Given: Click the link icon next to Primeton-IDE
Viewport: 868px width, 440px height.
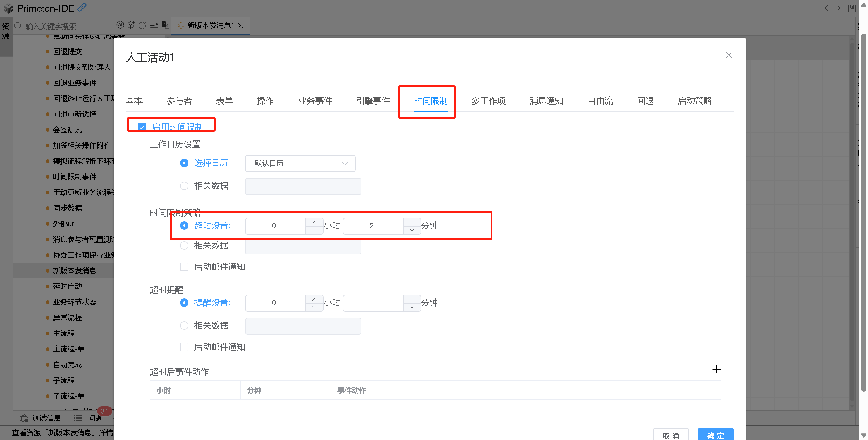Looking at the screenshot, I should click(82, 7).
